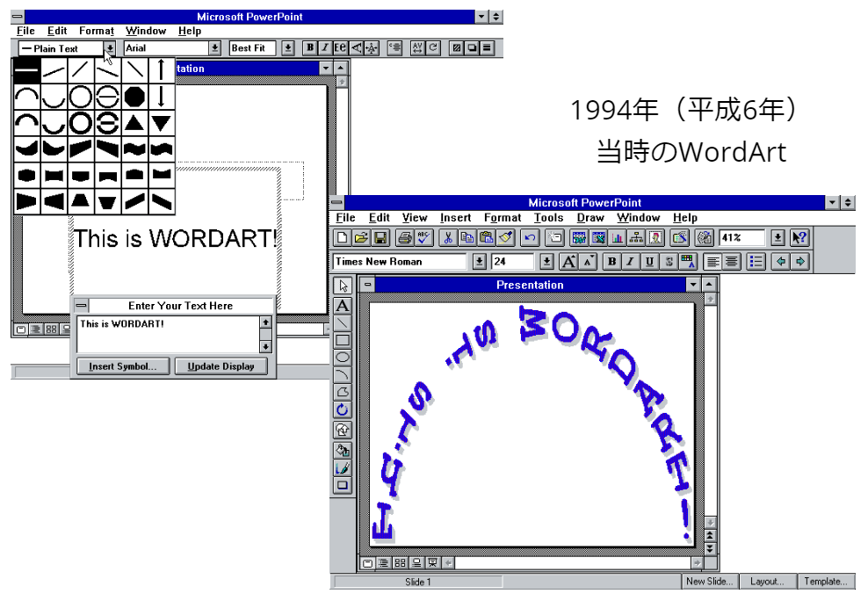Toggle Bold in PowerPoint formatting toolbar

611,262
